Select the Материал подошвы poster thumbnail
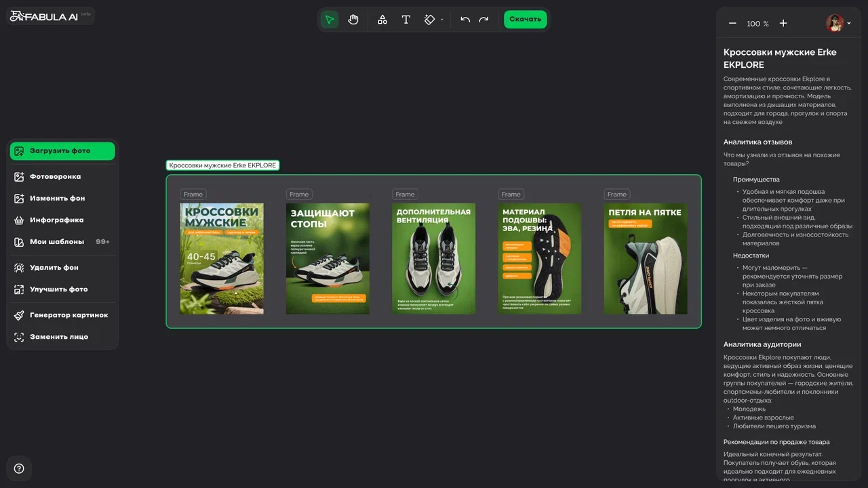 539,258
